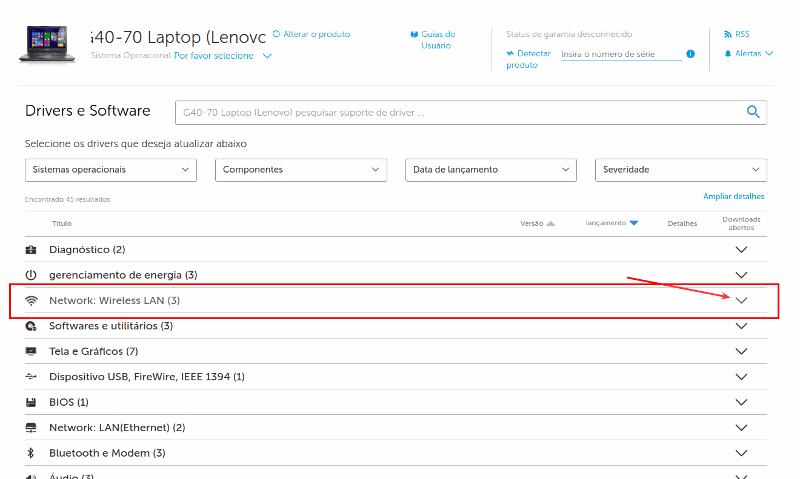Expand the Diagnóstico row chevron

coord(741,249)
